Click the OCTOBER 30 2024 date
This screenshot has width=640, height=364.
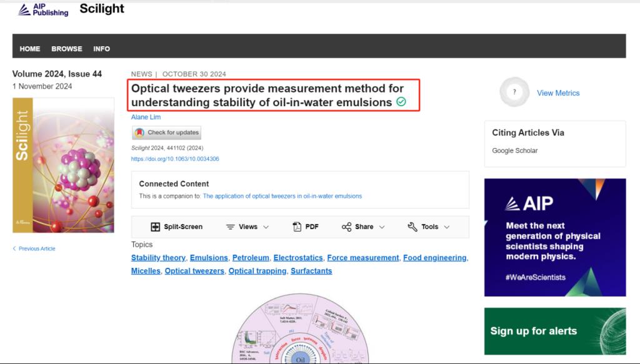(194, 74)
